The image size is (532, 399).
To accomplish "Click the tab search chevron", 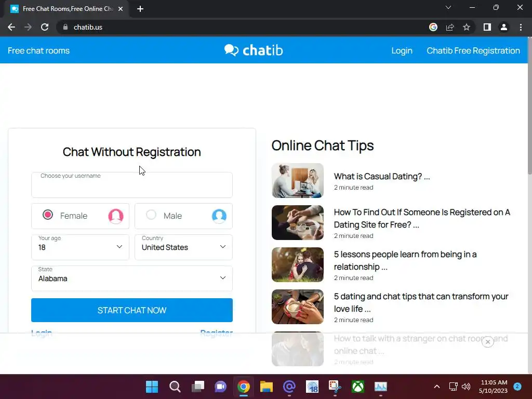I will [x=448, y=7].
